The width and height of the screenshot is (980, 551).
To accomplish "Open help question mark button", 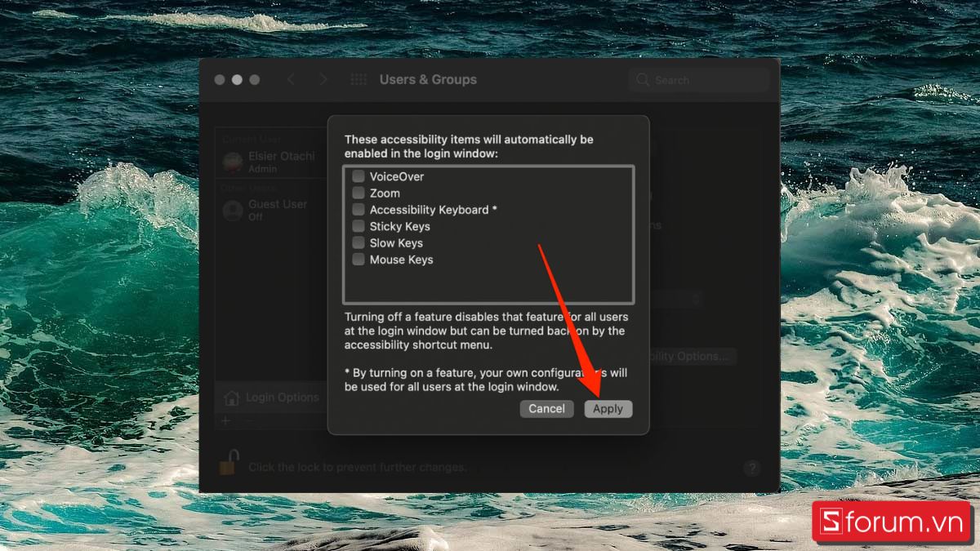I will 752,469.
